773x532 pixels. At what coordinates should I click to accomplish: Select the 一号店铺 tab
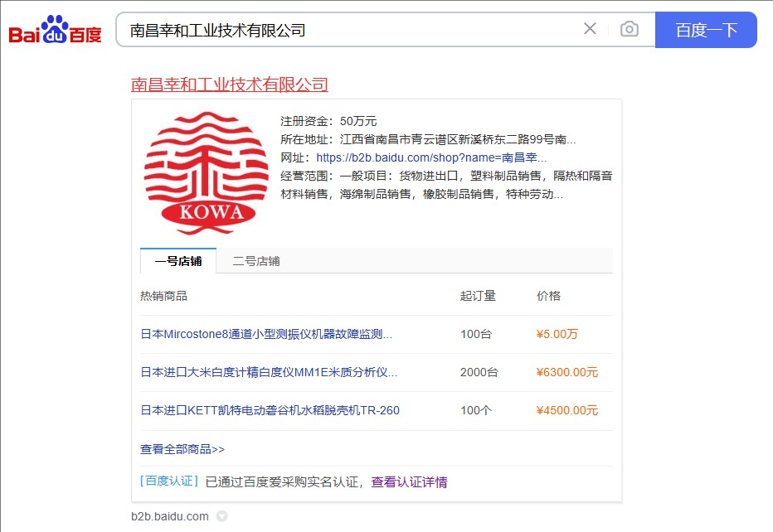click(178, 261)
